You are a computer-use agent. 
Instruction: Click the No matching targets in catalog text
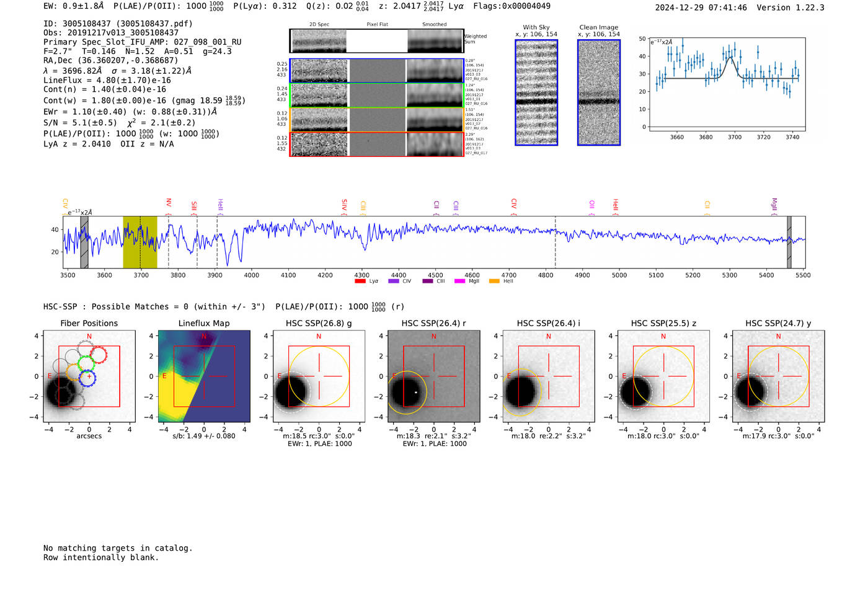point(118,548)
